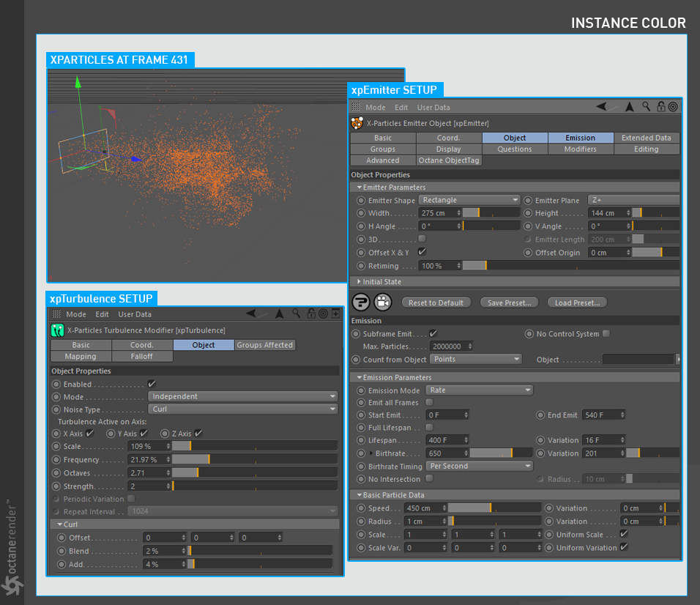Click the Load Preset button
The image size is (700, 605).
pos(578,302)
